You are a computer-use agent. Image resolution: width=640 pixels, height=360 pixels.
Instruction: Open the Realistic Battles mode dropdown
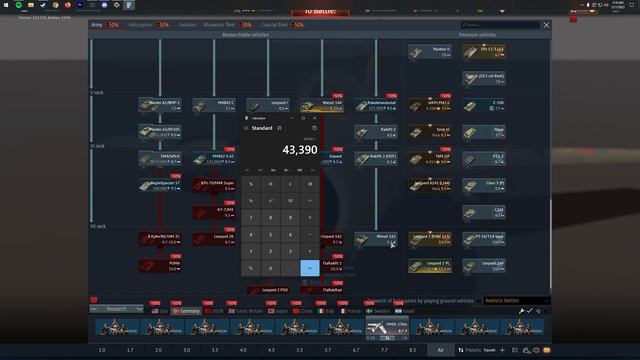(x=516, y=301)
